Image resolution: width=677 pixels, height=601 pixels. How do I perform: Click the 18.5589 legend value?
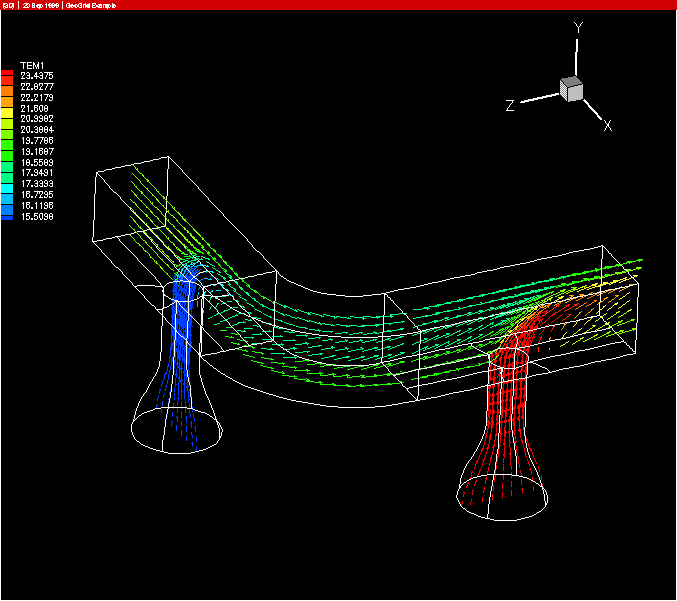[36, 162]
